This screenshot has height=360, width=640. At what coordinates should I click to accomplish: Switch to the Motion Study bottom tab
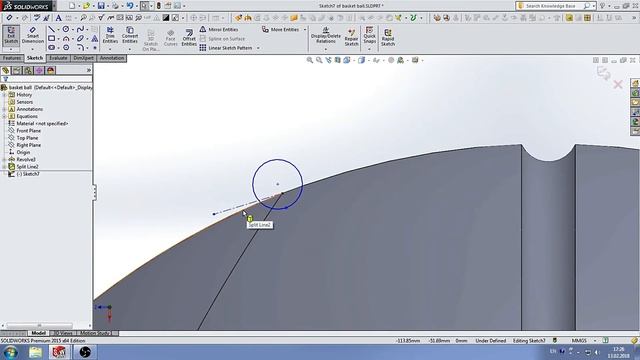click(x=95, y=333)
